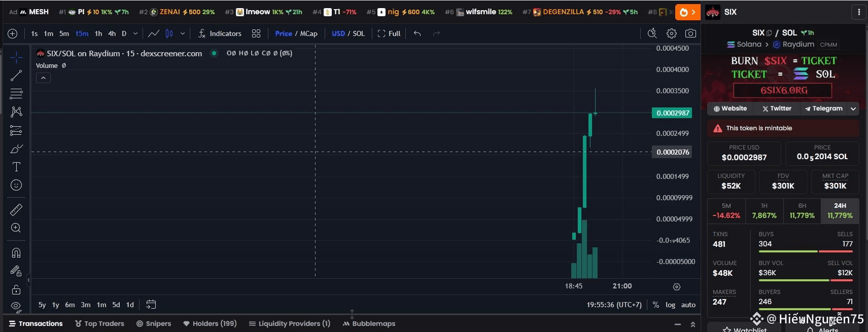Switch chart denomination to SOL
The width and height of the screenshot is (868, 332).
pyautogui.click(x=359, y=33)
